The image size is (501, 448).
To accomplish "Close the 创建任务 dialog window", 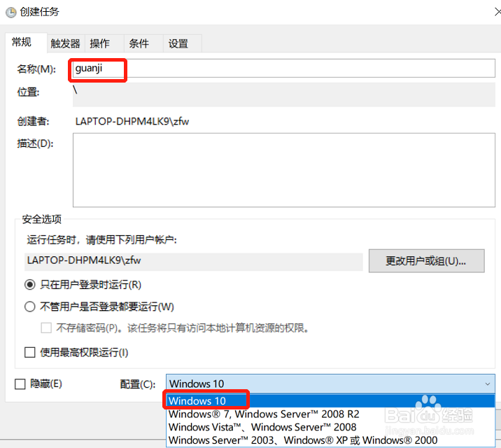I will coord(498,12).
